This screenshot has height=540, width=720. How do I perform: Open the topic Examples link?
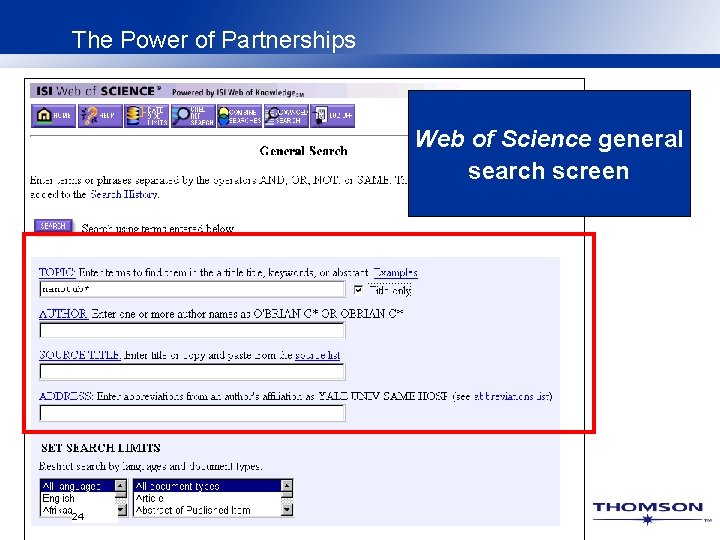click(x=395, y=272)
